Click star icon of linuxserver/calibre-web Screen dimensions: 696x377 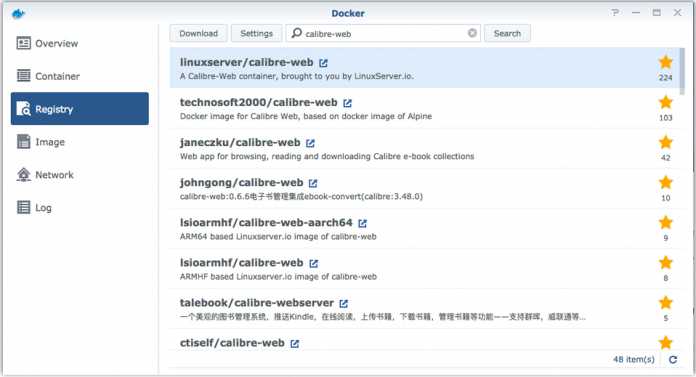(665, 62)
